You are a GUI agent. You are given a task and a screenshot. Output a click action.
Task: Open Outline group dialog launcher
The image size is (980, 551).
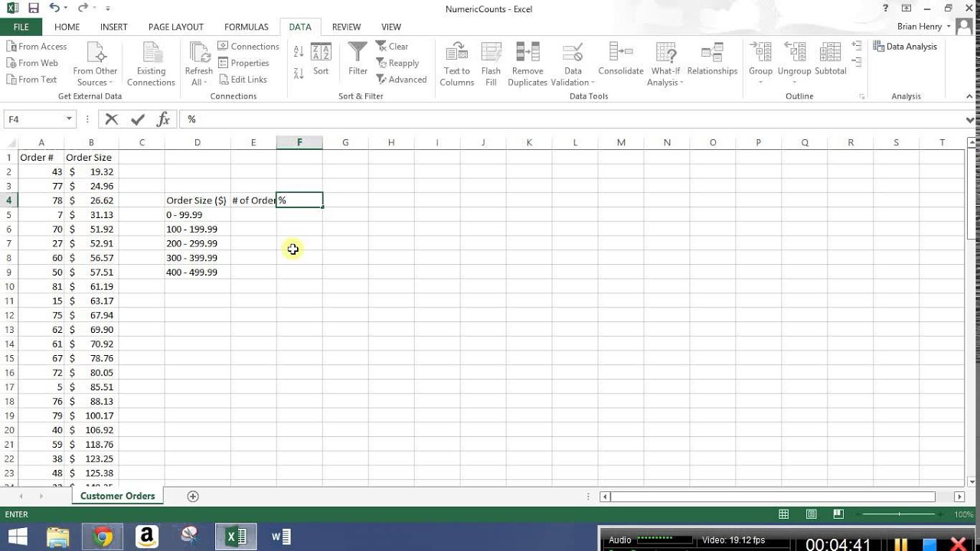pyautogui.click(x=862, y=96)
